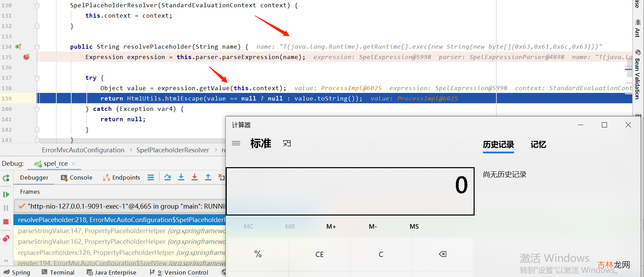
Task: Collapse catch block fold at line 140
Action: tap(37, 109)
